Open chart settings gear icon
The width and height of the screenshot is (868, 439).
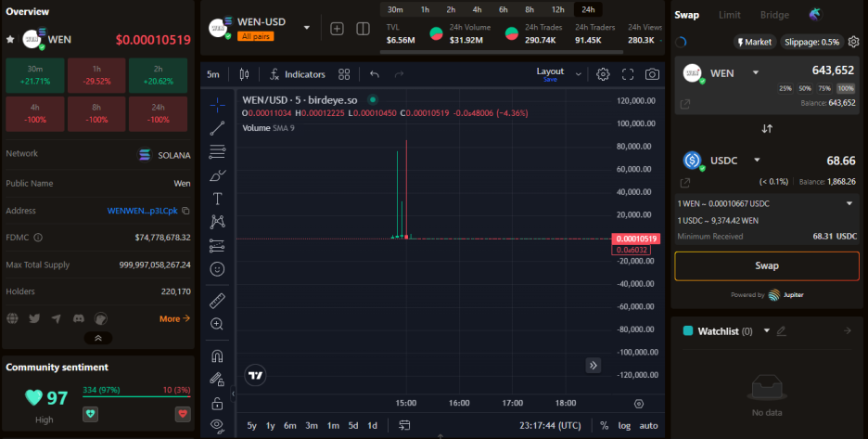coord(603,74)
